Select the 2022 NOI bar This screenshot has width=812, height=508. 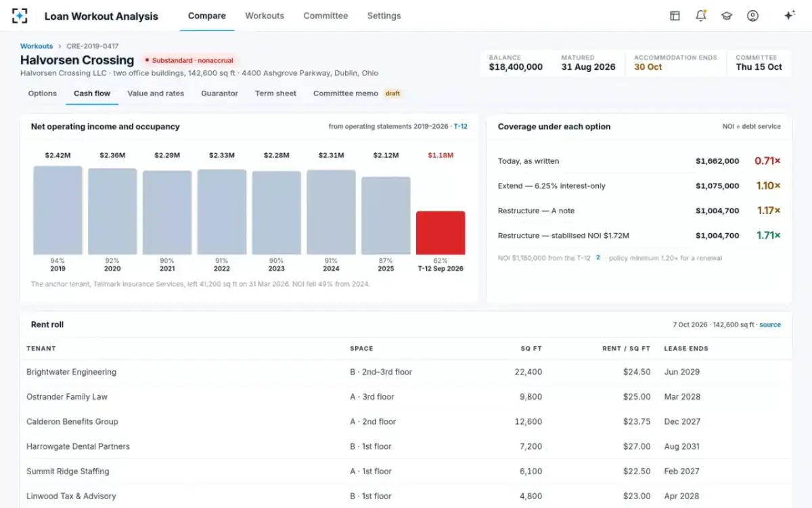[222, 212]
